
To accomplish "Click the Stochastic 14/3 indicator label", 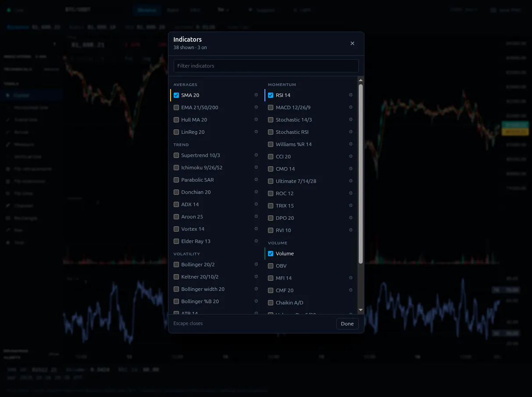I will point(294,120).
